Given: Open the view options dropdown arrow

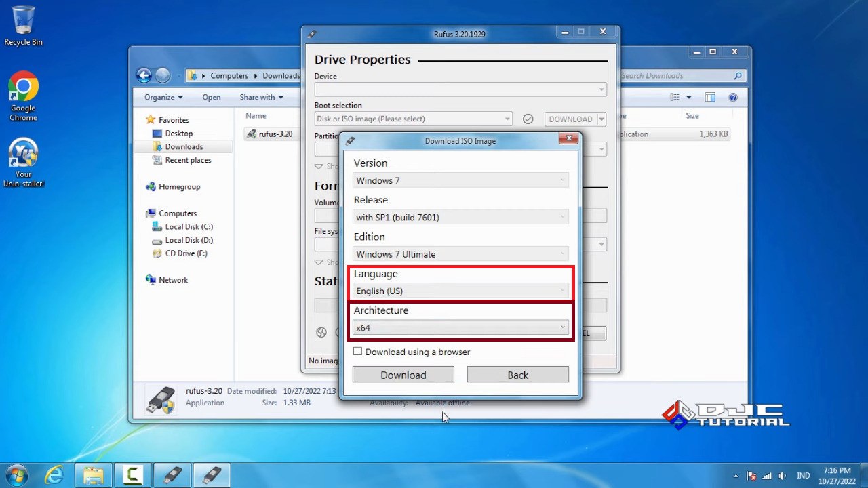Looking at the screenshot, I should click(689, 98).
